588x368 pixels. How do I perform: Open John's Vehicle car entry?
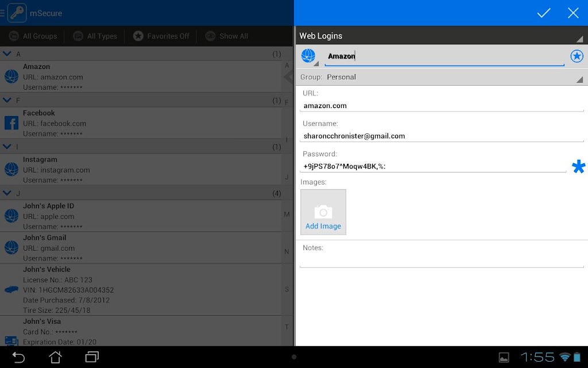point(141,290)
